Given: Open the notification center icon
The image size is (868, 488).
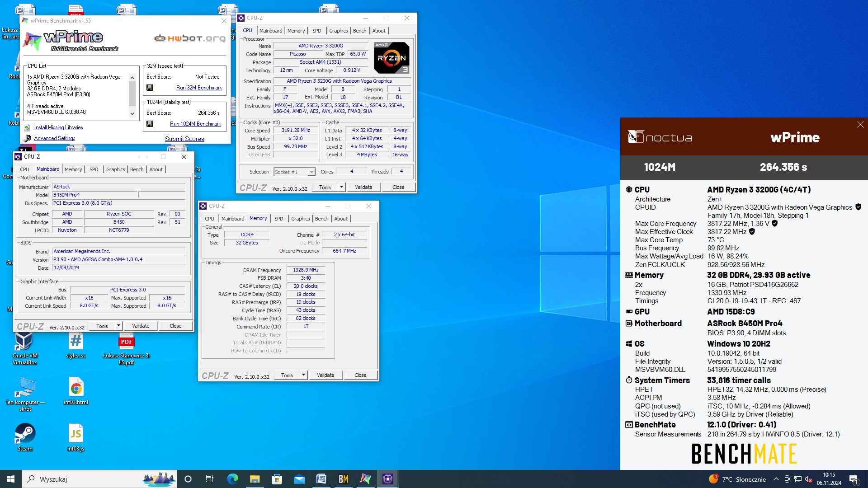Looking at the screenshot, I should click(x=854, y=479).
